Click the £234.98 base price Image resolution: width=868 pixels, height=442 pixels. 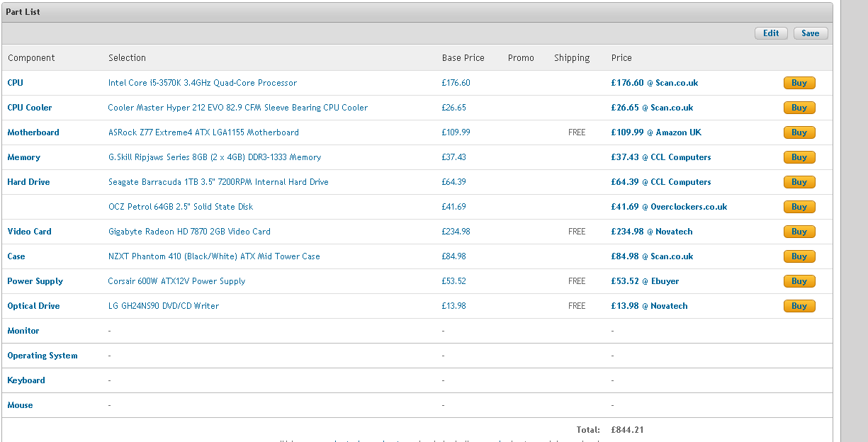point(456,232)
